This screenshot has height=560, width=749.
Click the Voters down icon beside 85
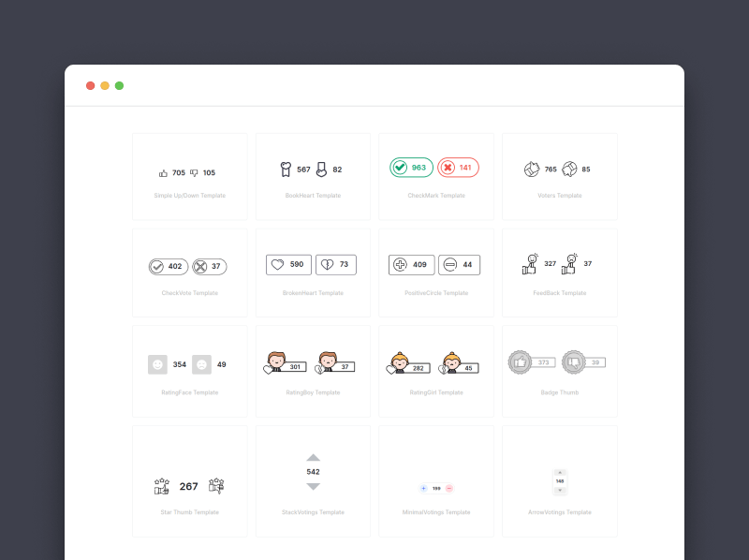click(569, 169)
